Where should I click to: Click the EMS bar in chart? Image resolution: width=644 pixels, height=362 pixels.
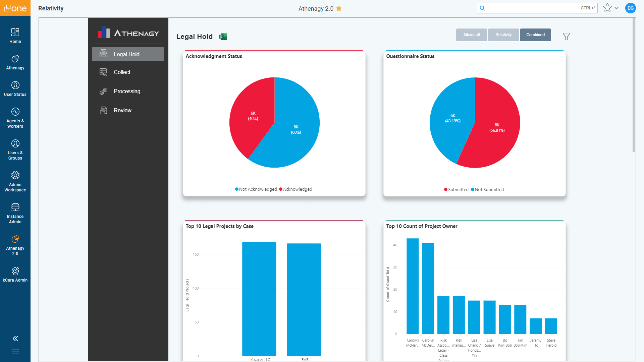tap(304, 299)
